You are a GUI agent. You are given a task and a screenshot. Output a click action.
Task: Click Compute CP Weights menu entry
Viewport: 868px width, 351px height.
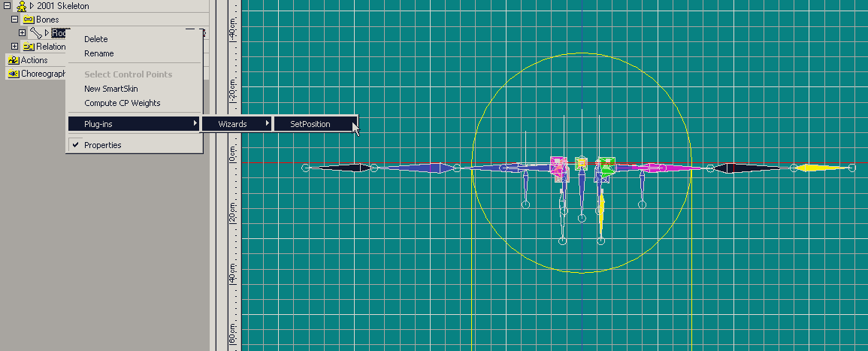(x=122, y=103)
